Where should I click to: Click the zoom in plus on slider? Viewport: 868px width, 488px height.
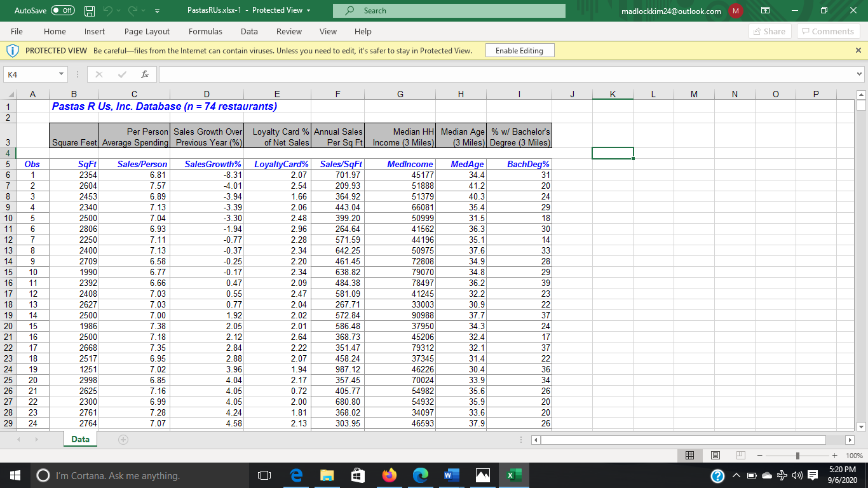(836, 456)
